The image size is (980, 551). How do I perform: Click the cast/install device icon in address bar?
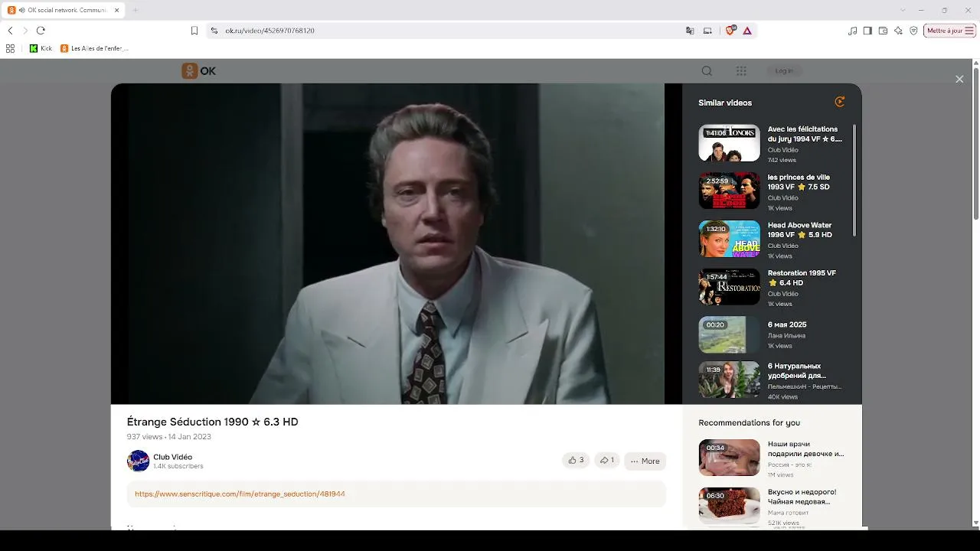pos(707,31)
